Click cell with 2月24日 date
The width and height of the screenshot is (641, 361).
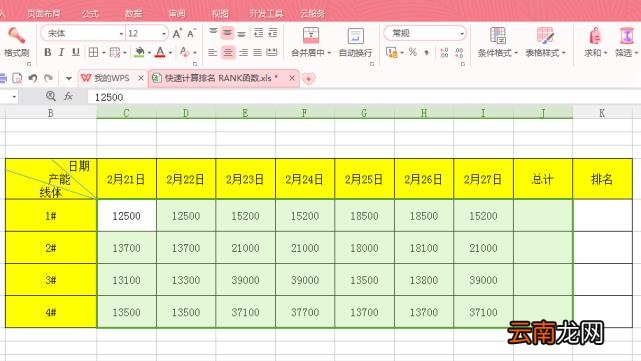(x=305, y=179)
